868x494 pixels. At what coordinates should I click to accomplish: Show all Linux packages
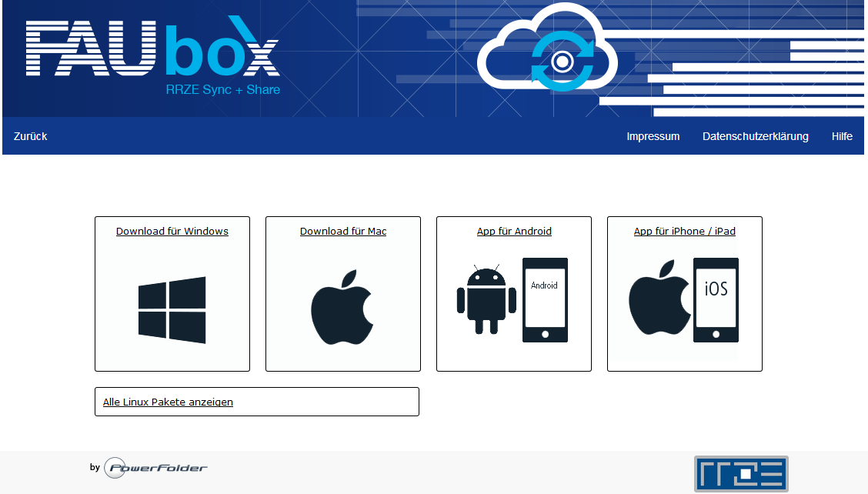coord(168,402)
